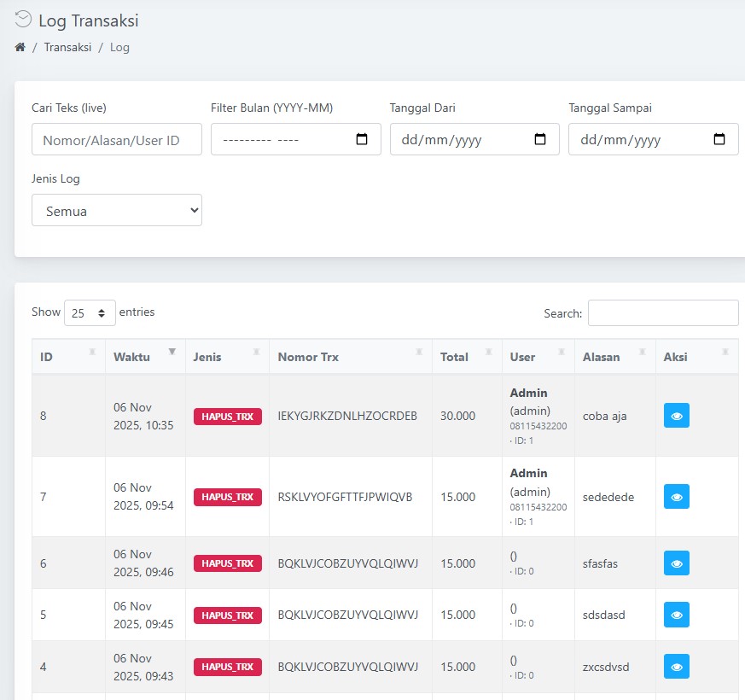This screenshot has width=745, height=700.
Task: Click the home icon in breadcrumb
Action: pos(20,47)
